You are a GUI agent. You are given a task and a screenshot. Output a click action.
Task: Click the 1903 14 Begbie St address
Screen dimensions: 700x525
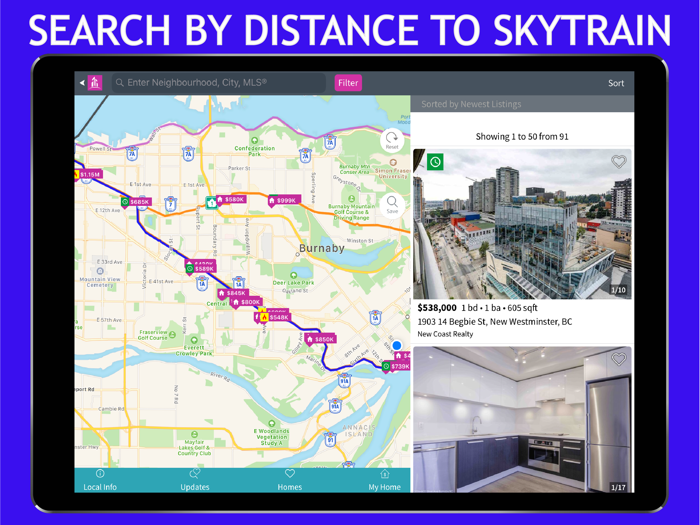click(x=494, y=322)
